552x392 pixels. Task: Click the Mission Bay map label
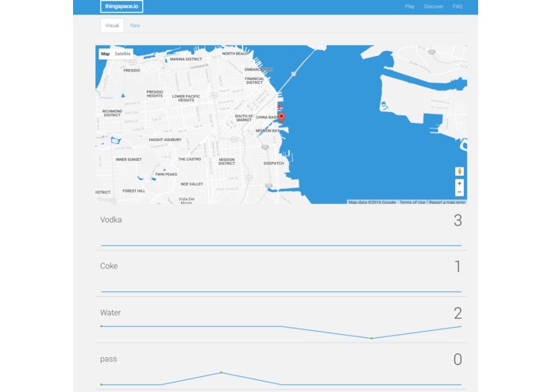coord(268,130)
